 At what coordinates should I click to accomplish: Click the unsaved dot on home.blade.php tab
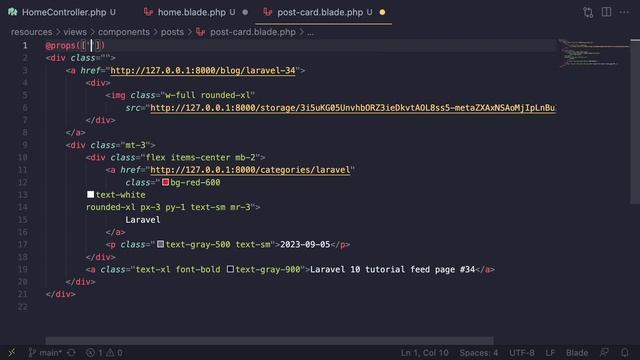(245, 12)
